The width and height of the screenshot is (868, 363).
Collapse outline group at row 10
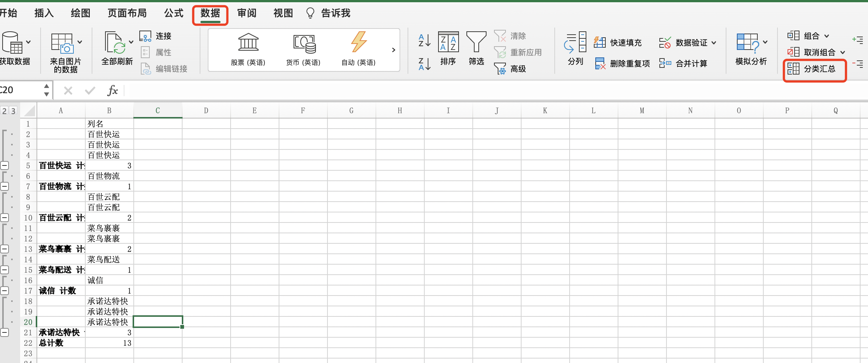point(4,218)
